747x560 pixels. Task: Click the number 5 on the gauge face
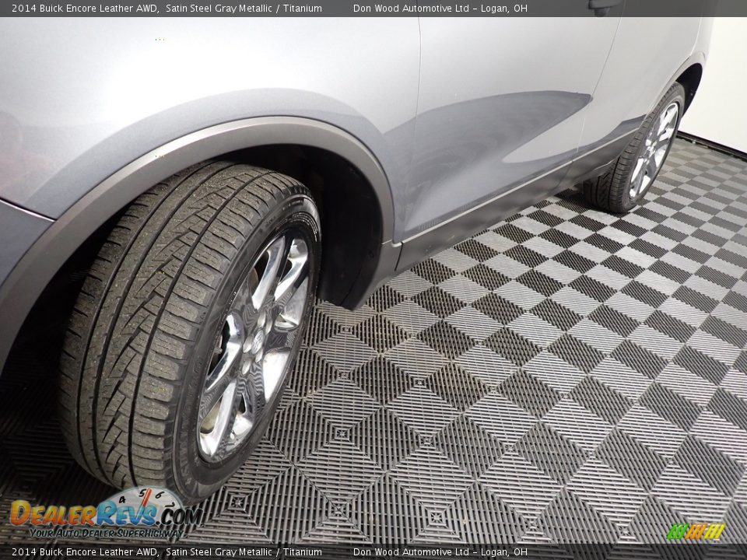142,493
